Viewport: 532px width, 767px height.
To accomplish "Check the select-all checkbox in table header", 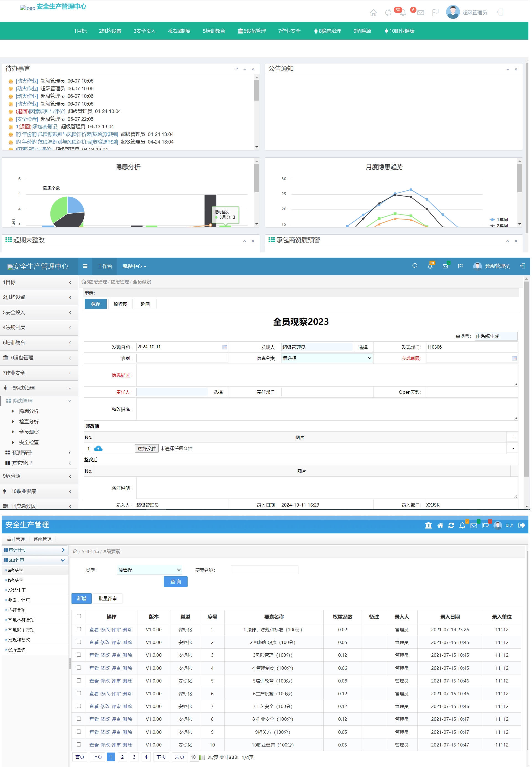I will (x=79, y=616).
